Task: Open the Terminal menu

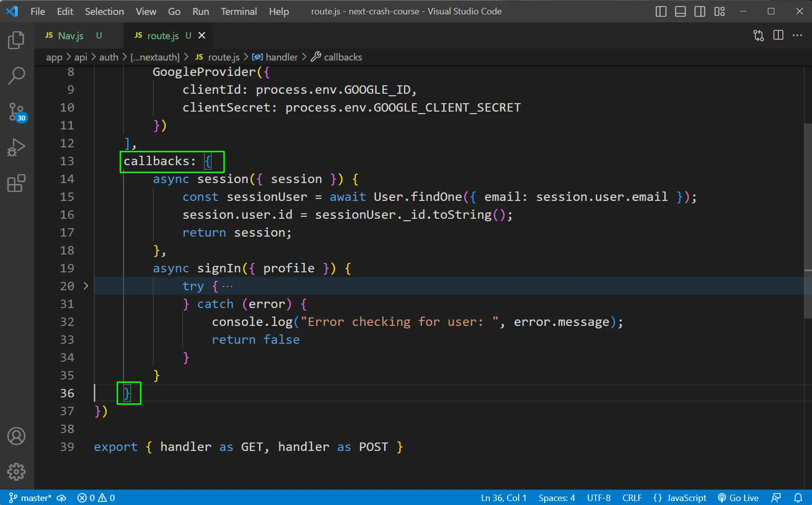Action: coord(239,11)
